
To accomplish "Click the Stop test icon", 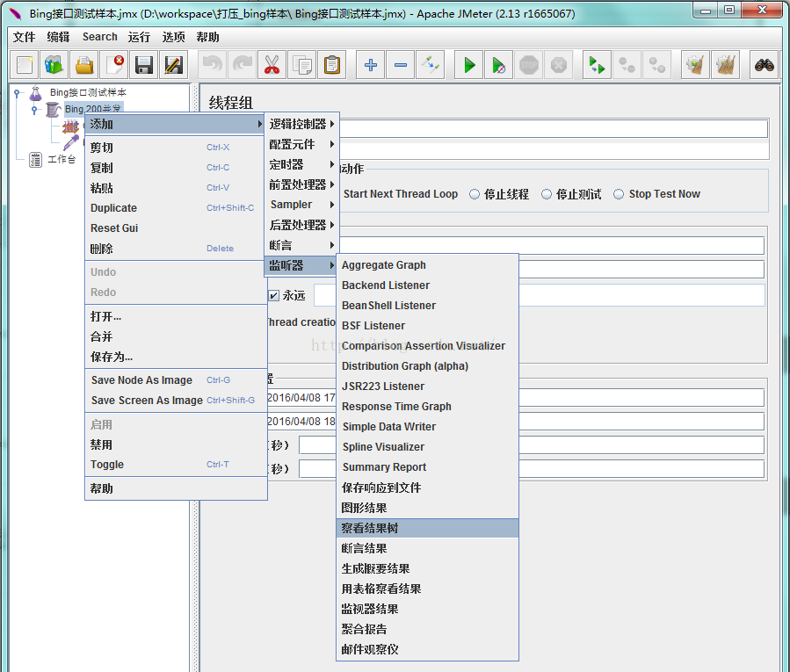I will click(528, 65).
